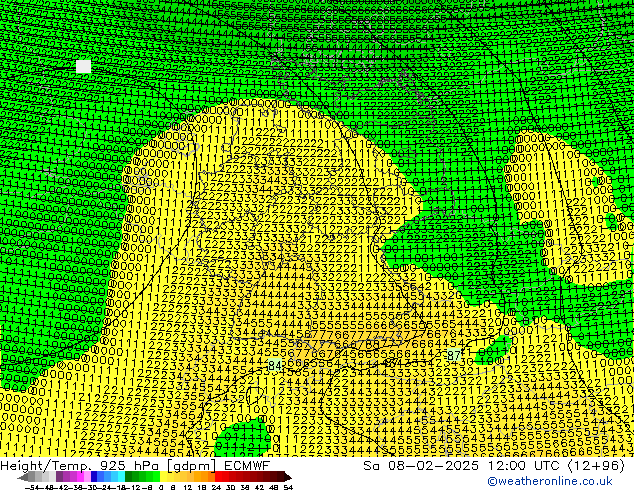This screenshot has height=490, width=634.
Task: Click the Height/Temp. 925 hPa ECMWF title
Action: pyautogui.click(x=135, y=466)
